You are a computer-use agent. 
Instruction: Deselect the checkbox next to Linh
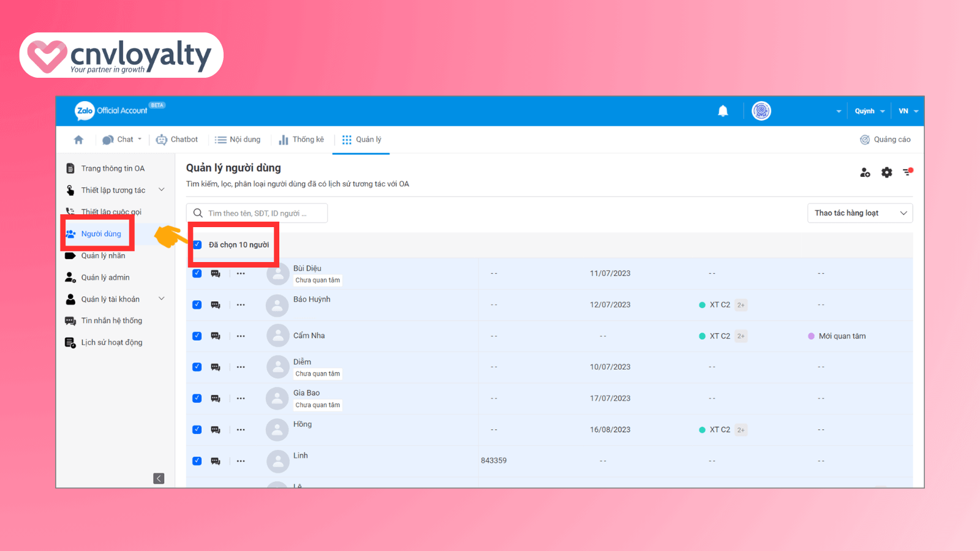click(197, 461)
